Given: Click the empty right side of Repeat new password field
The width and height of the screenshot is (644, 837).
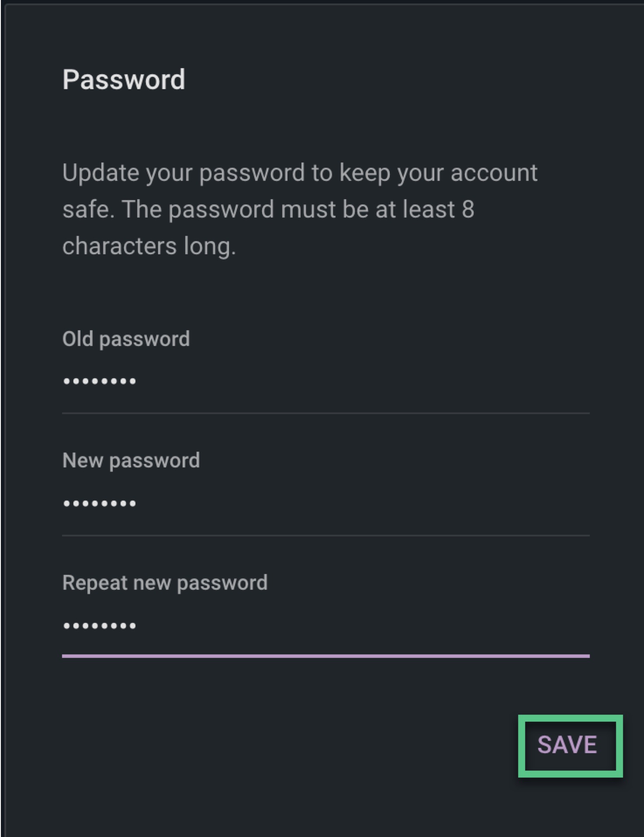Looking at the screenshot, I should pyautogui.click(x=481, y=626).
